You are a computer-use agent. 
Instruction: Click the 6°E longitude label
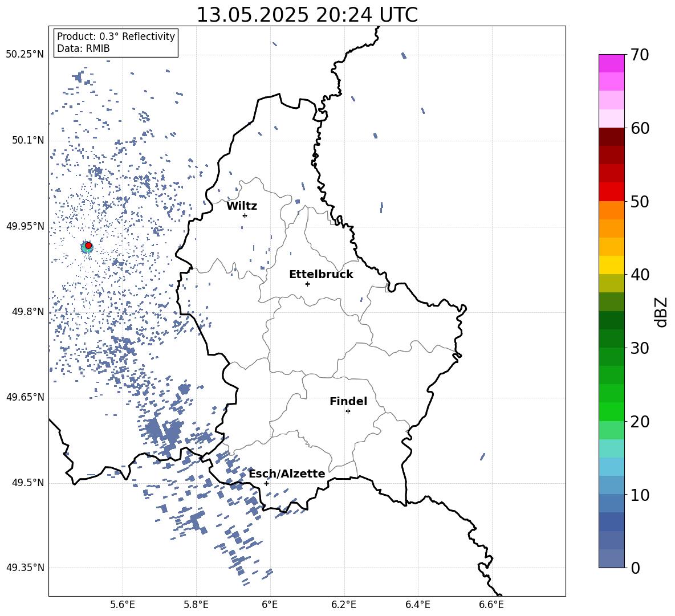[x=270, y=605]
